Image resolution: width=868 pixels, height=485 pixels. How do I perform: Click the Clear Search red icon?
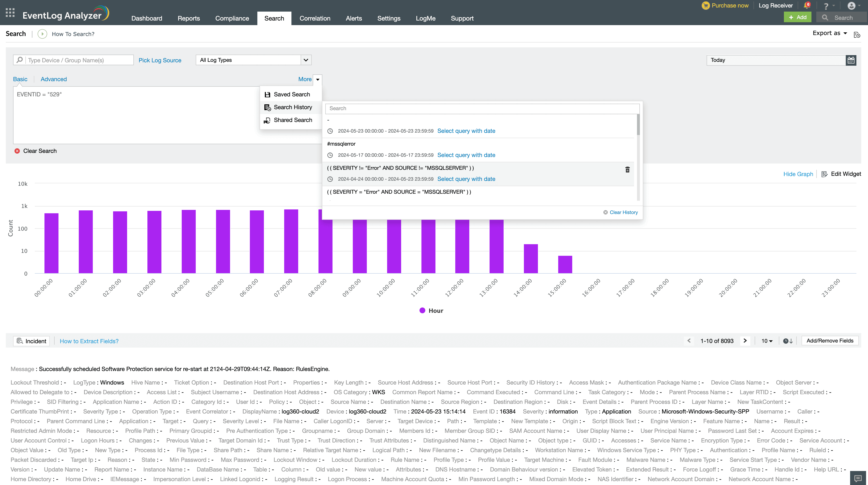click(17, 151)
